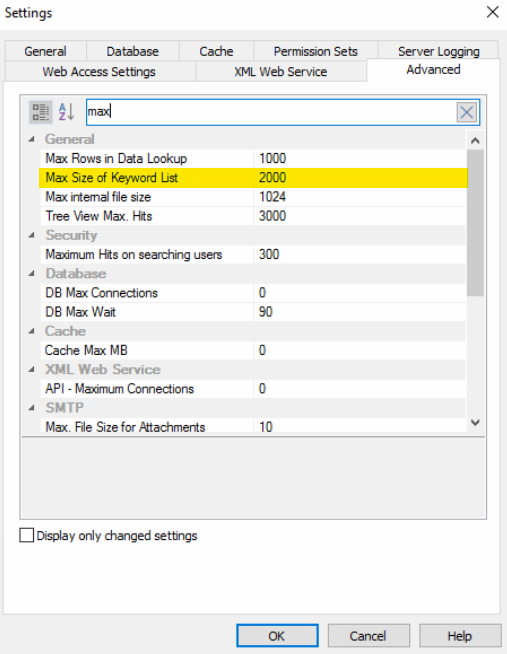Click the search field containing max
The image size is (507, 654).
click(x=271, y=112)
